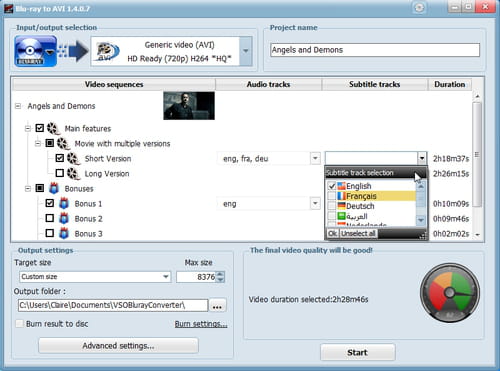This screenshot has height=371, width=500.
Task: Click the Blu-ray disc input source icon
Action: [35, 51]
